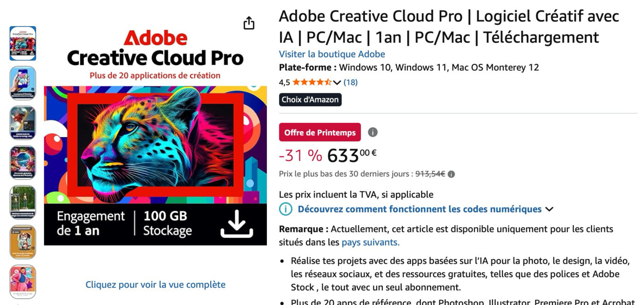Screen dimensions: 644x305
Task: Select the second thumbnail with hand holding phone
Action: tap(23, 83)
